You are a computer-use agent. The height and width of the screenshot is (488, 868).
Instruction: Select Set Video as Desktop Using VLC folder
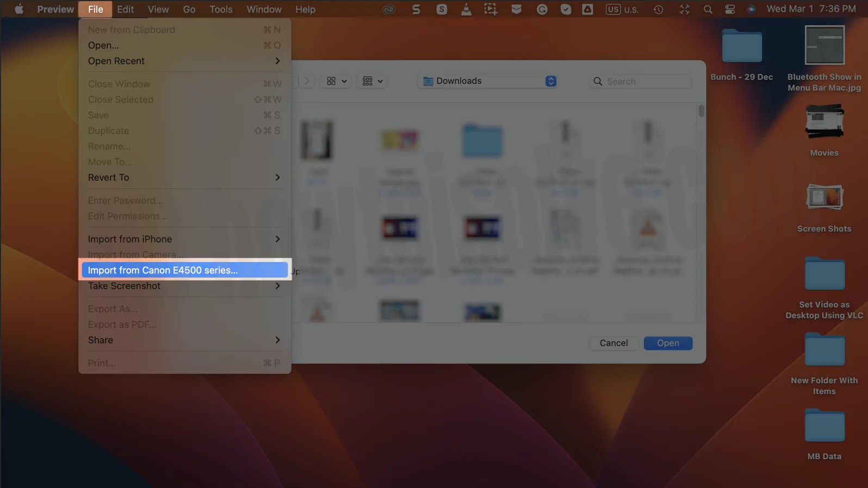tap(824, 288)
